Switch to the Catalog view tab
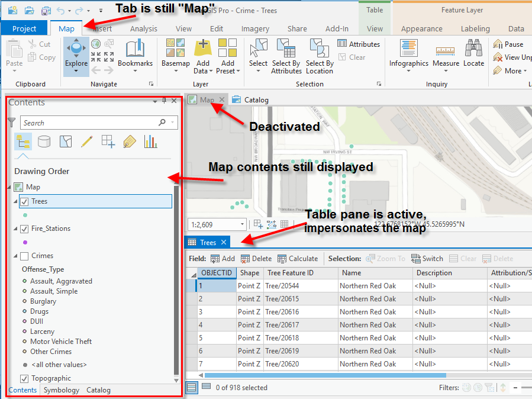Viewport: 532px width, 399px height. pyautogui.click(x=256, y=99)
